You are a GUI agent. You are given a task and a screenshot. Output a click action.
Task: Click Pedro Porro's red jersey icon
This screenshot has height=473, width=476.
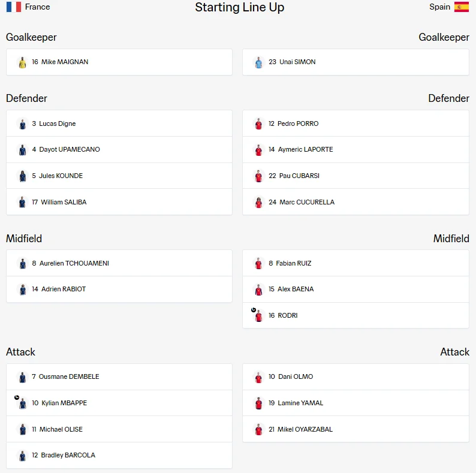pos(258,124)
